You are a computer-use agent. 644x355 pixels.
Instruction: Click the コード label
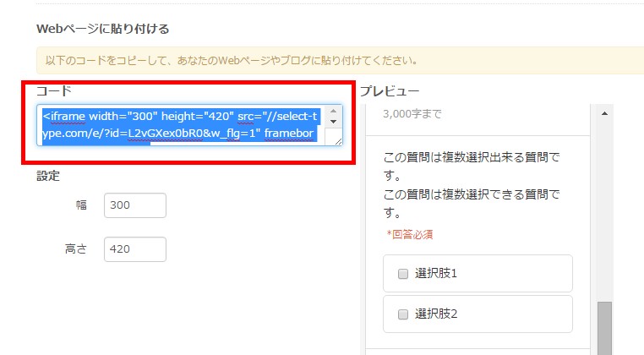tap(54, 90)
